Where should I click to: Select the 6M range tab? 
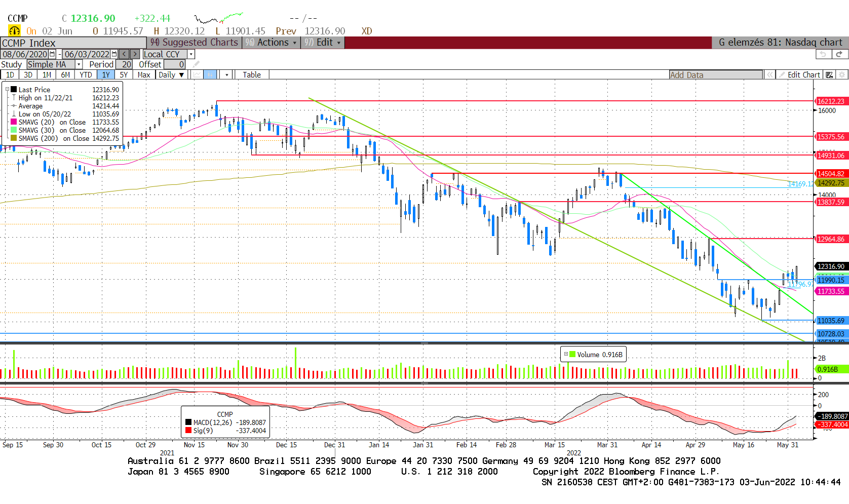tap(65, 75)
